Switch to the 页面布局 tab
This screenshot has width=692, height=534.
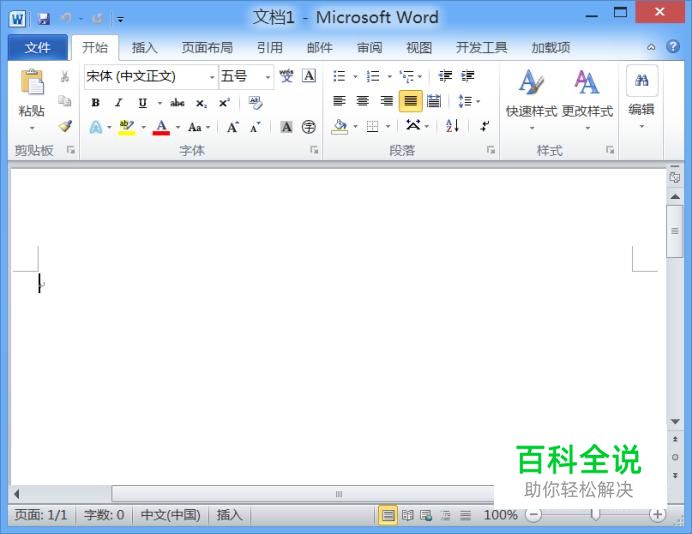[x=207, y=47]
